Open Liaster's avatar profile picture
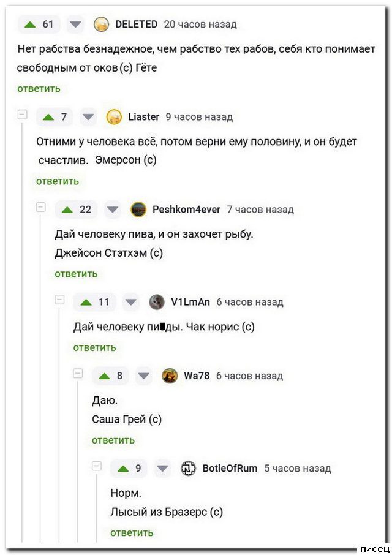This screenshot has width=392, height=555. tap(114, 117)
